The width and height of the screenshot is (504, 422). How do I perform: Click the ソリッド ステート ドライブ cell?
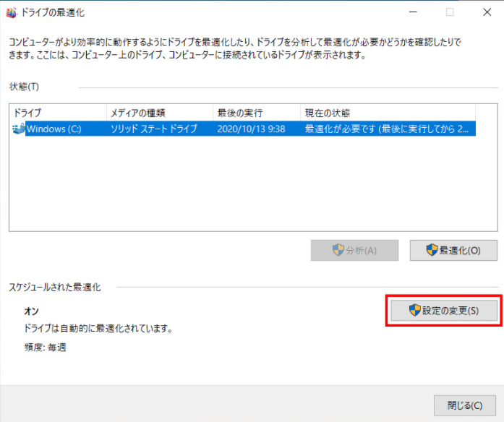tap(154, 129)
